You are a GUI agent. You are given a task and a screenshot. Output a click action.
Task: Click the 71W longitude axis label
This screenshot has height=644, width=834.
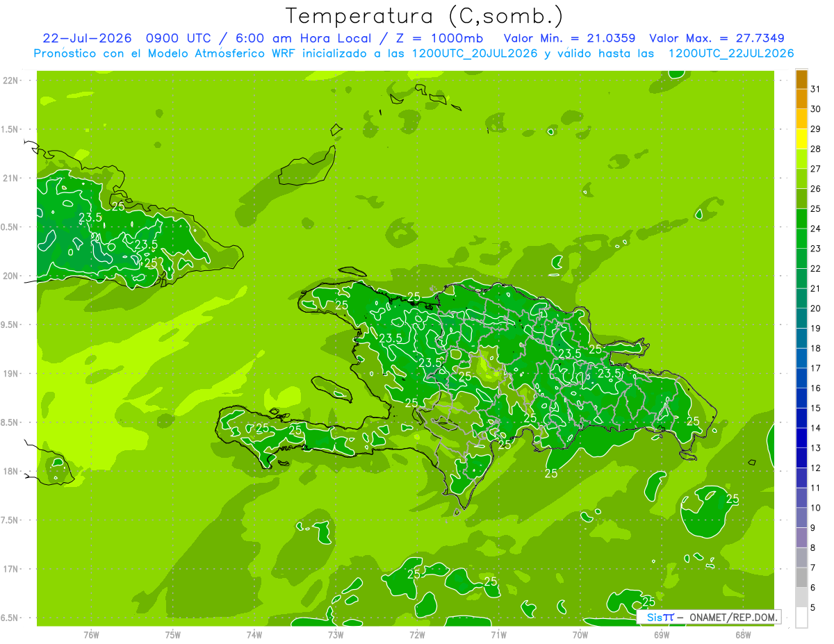(x=498, y=634)
